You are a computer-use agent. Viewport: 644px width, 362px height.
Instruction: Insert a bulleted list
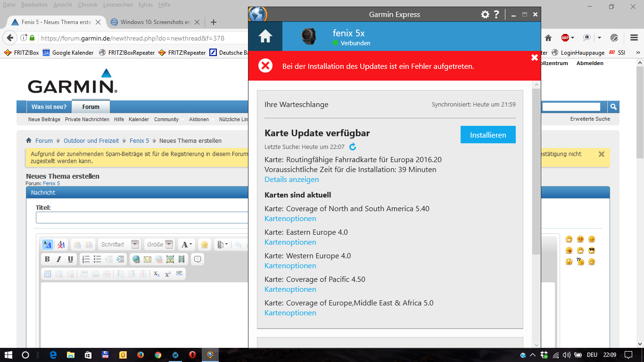pos(97,259)
